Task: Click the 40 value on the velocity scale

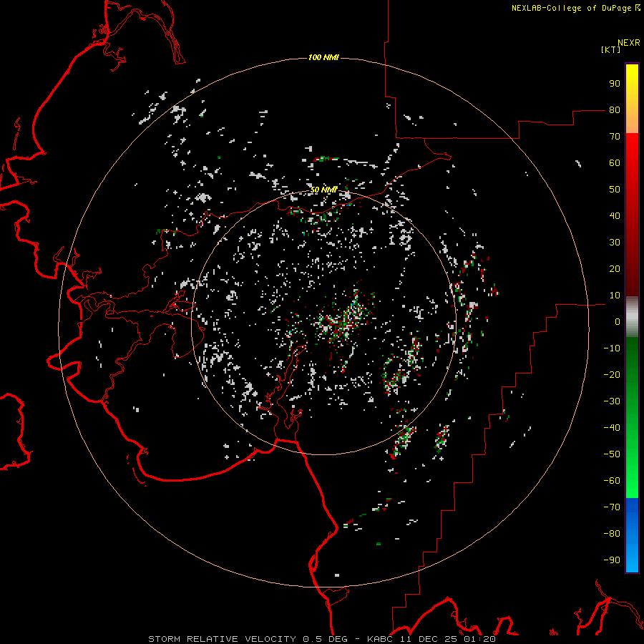Action: 615,216
